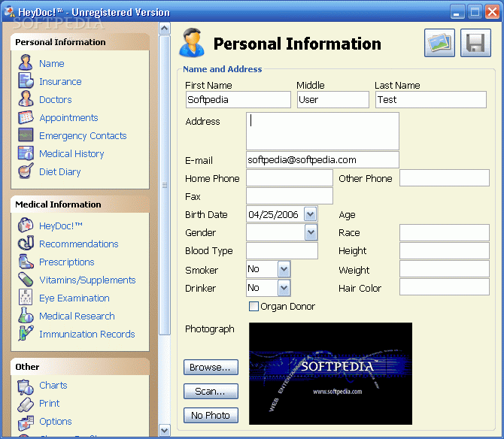This screenshot has width=504, height=439.
Task: Click the picture toolbar button
Action: 439,43
